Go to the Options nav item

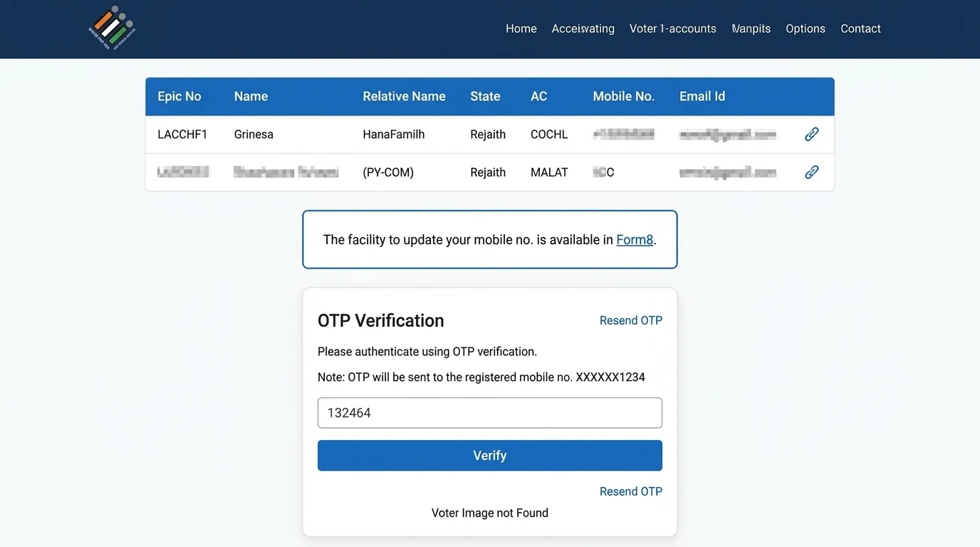(806, 28)
